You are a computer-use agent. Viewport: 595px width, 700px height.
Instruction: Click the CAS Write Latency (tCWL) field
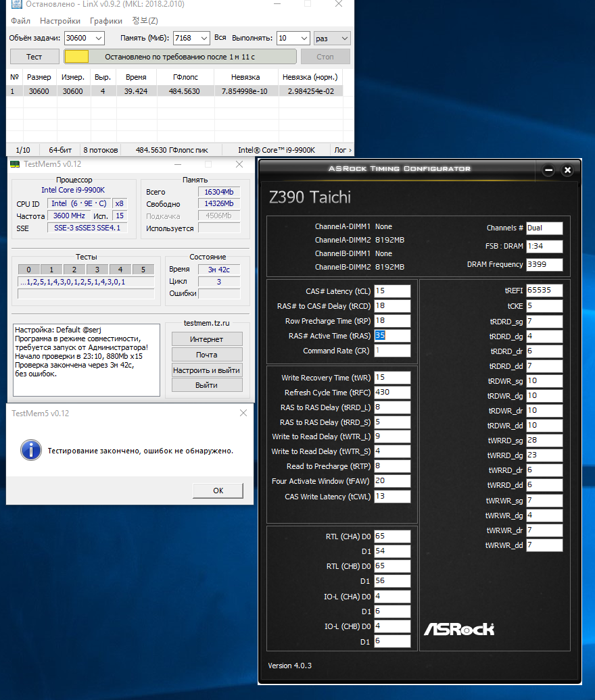pyautogui.click(x=392, y=497)
